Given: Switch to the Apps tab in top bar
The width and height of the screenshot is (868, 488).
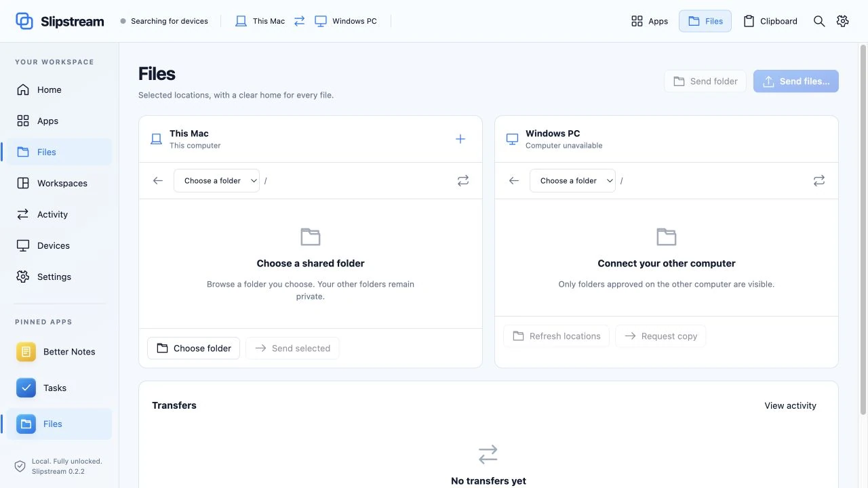Looking at the screenshot, I should pyautogui.click(x=650, y=21).
